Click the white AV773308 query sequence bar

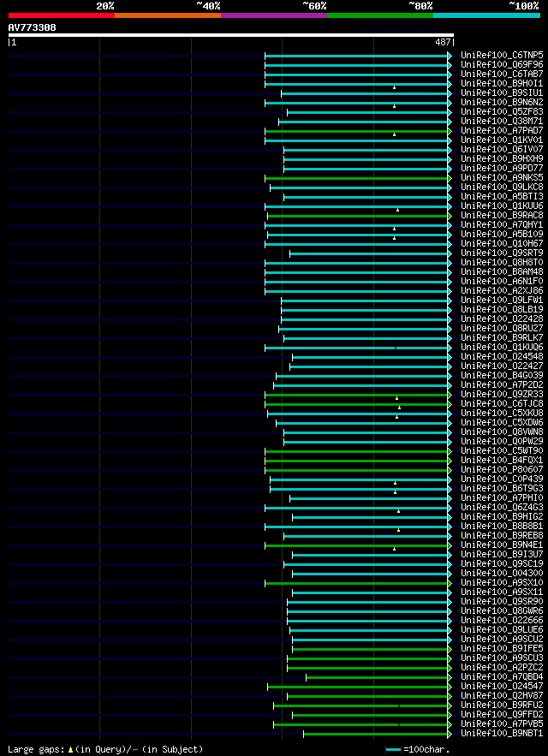(231, 35)
